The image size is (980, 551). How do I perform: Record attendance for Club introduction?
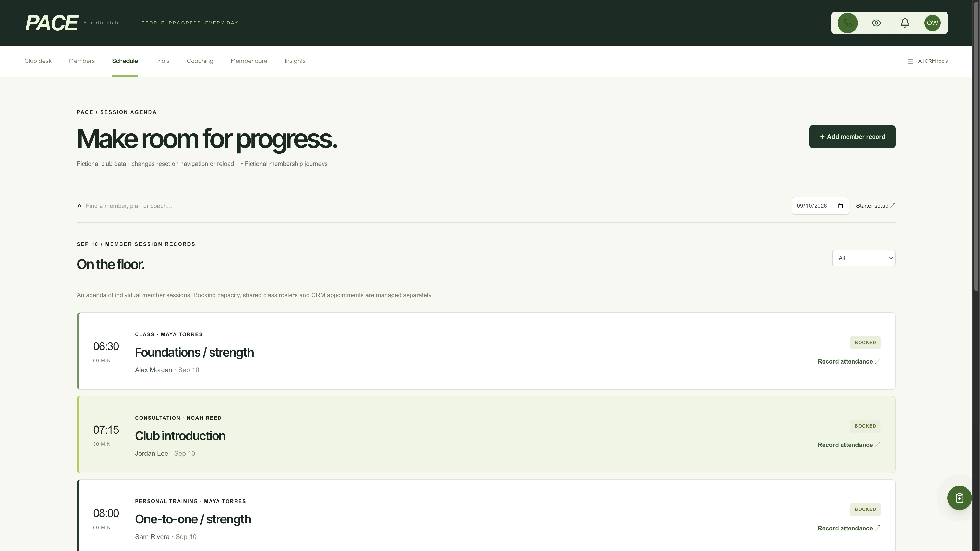click(x=849, y=445)
